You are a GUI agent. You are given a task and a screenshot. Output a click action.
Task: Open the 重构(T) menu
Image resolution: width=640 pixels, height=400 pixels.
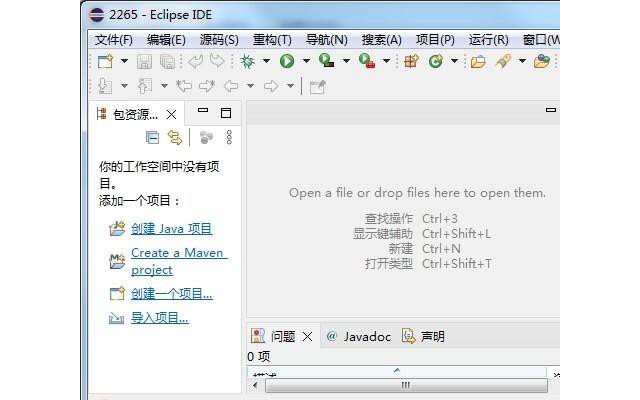point(272,40)
